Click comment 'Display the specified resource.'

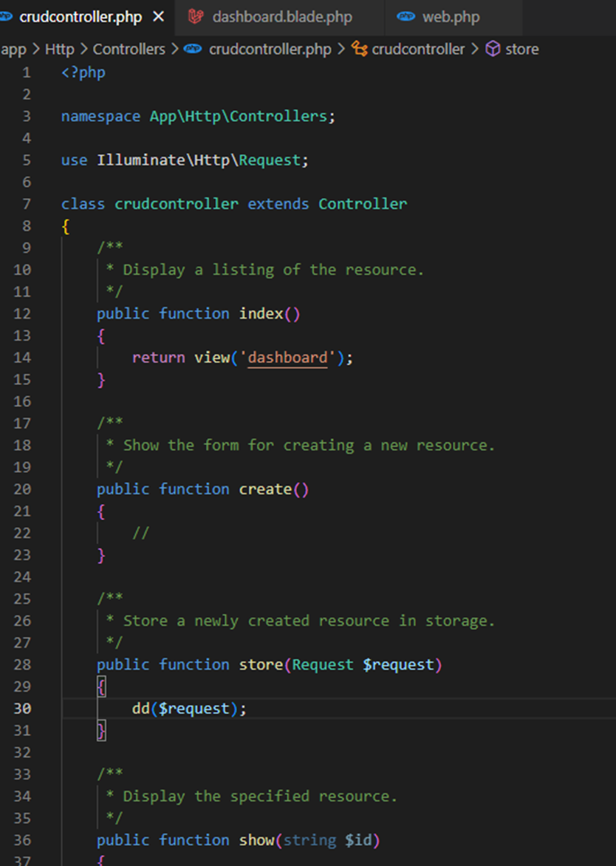coord(260,797)
